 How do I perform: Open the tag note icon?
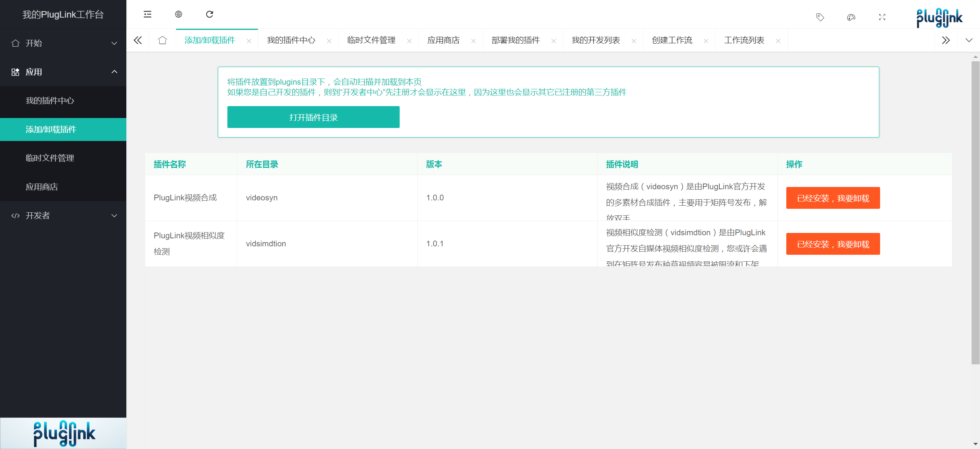pyautogui.click(x=820, y=17)
